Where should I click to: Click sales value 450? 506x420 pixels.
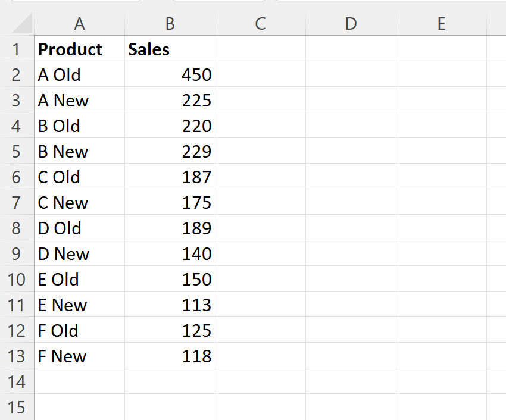pos(170,74)
